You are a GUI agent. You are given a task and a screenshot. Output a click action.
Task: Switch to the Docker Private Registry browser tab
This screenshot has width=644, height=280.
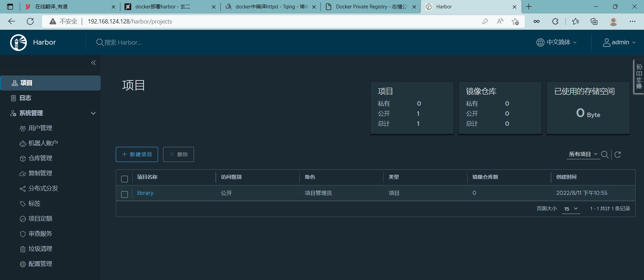(x=370, y=7)
